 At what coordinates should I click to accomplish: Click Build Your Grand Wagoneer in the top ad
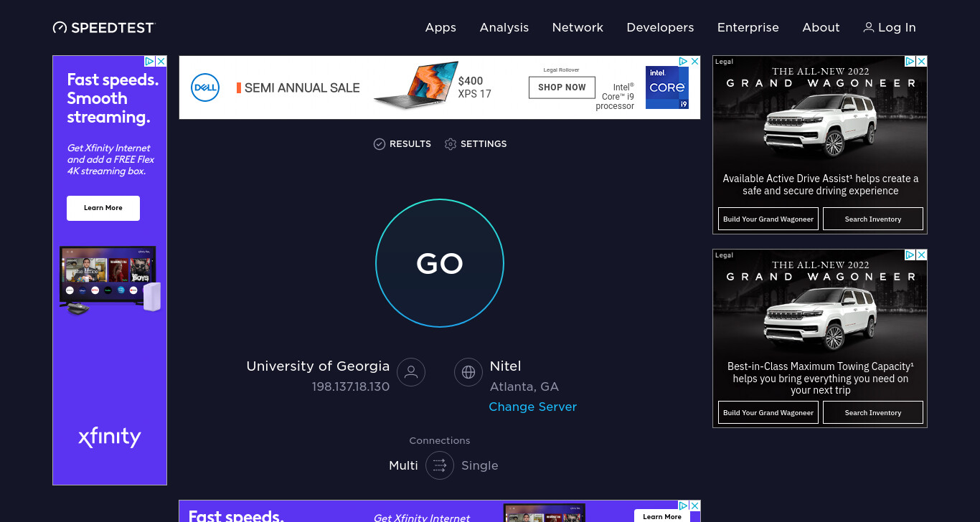(x=768, y=219)
